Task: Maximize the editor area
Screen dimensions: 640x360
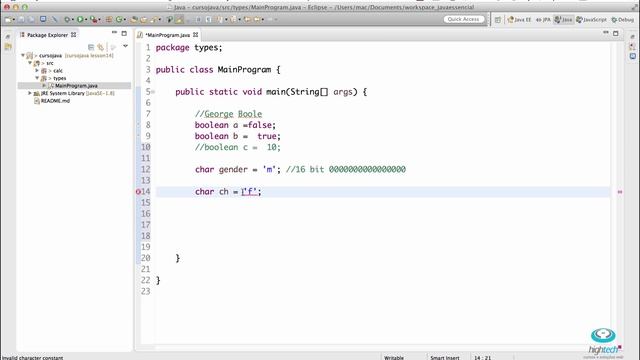Action: (616, 33)
